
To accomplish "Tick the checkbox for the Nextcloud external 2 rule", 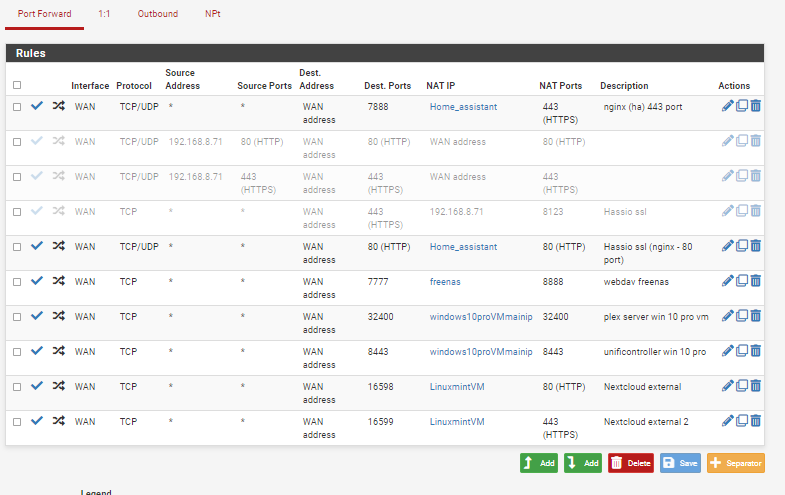I will pyautogui.click(x=17, y=422).
